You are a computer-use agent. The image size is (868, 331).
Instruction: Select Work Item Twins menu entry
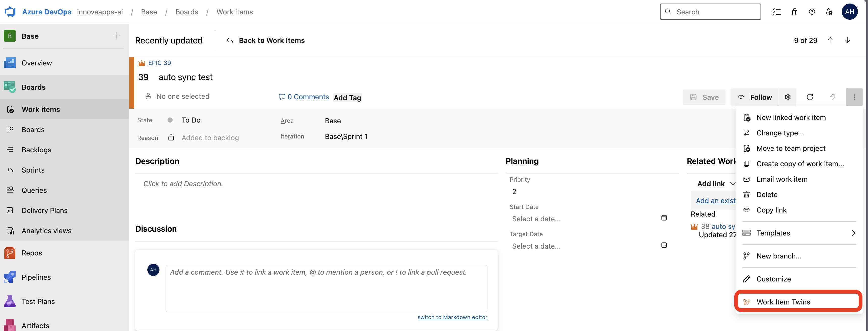click(783, 302)
